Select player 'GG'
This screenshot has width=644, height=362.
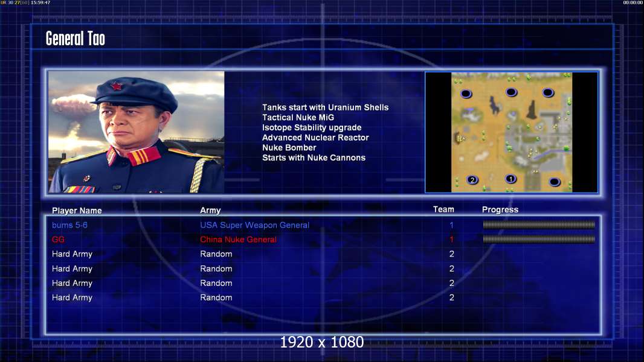click(58, 240)
